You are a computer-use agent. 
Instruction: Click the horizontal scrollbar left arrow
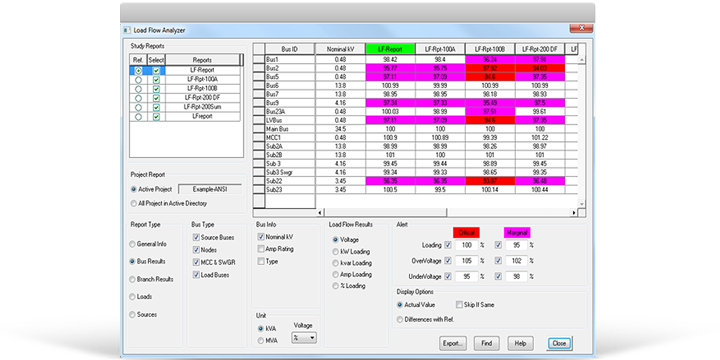click(x=320, y=213)
